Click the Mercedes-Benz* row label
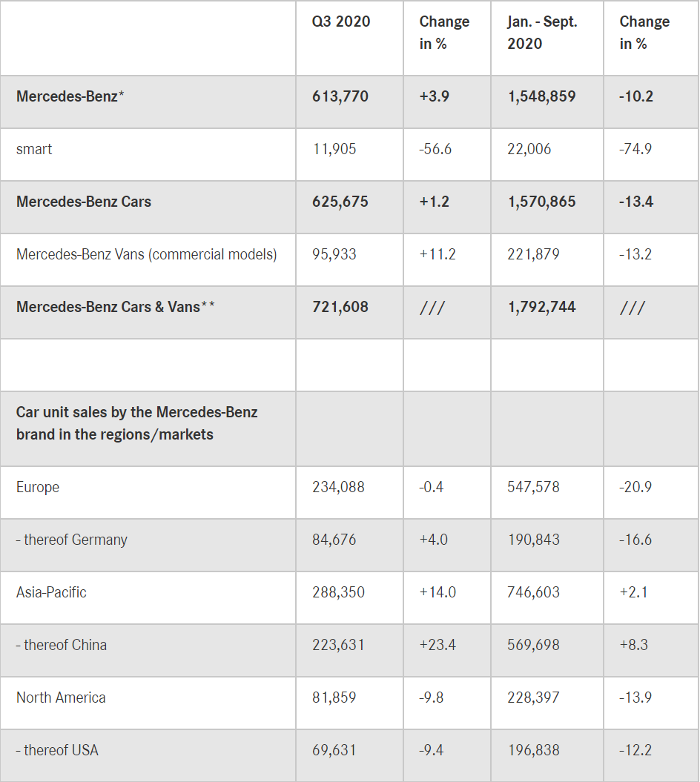Image resolution: width=700 pixels, height=782 pixels. pos(70,96)
